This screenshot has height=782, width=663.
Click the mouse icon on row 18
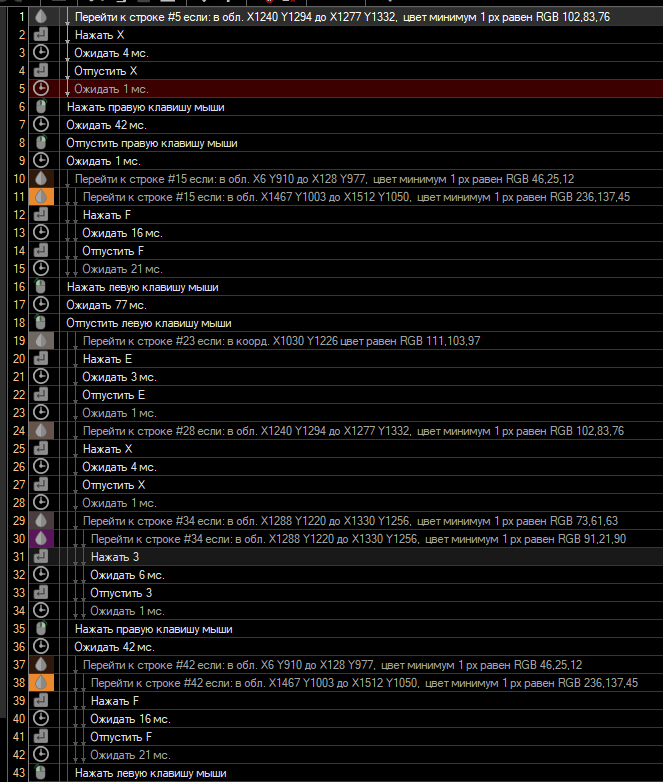point(41,323)
